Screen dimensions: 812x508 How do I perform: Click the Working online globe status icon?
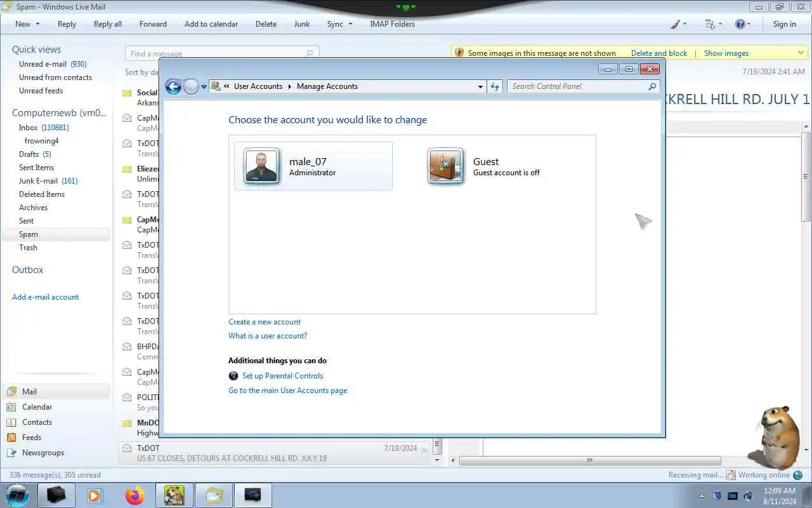tap(797, 475)
